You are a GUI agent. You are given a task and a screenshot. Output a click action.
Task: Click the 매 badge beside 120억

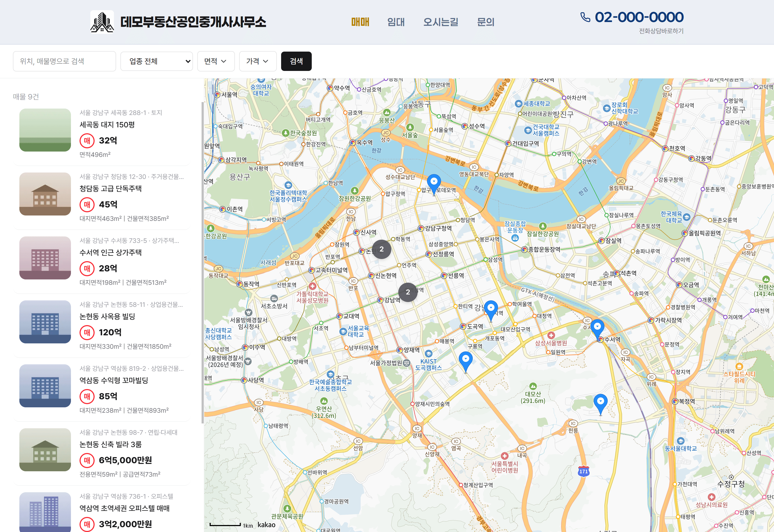click(x=87, y=332)
